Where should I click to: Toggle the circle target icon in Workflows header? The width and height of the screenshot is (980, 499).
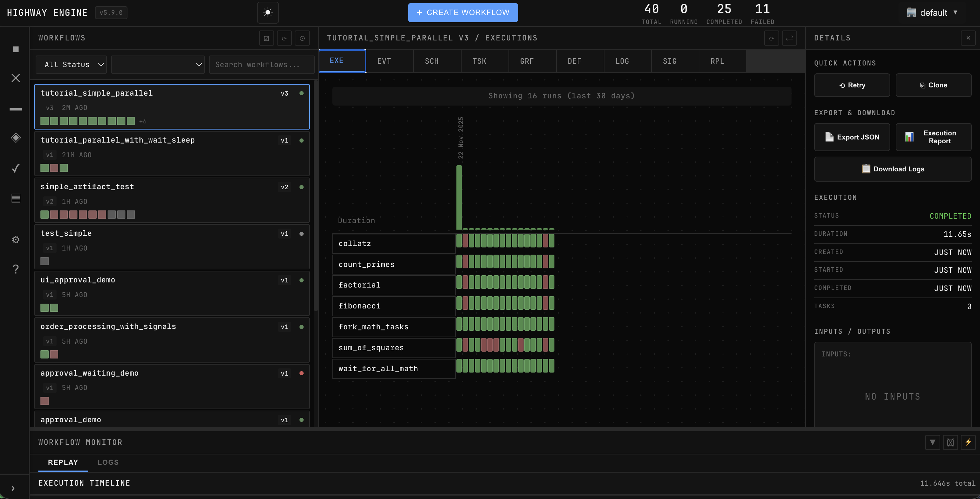click(302, 38)
